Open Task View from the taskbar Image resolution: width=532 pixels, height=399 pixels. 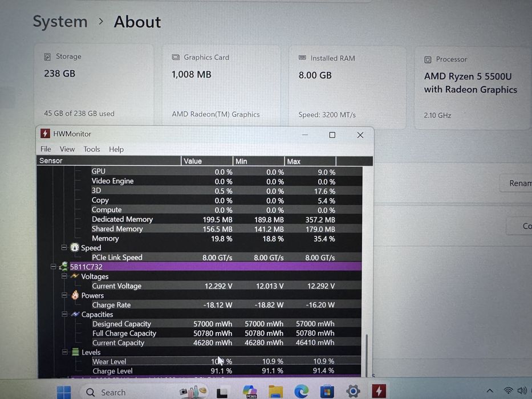[222, 392]
